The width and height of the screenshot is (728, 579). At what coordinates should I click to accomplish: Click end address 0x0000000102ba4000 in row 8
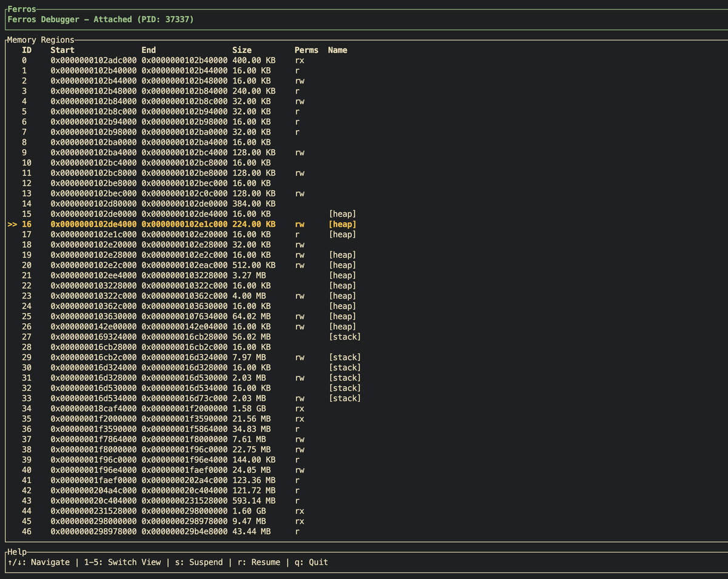[x=184, y=142]
